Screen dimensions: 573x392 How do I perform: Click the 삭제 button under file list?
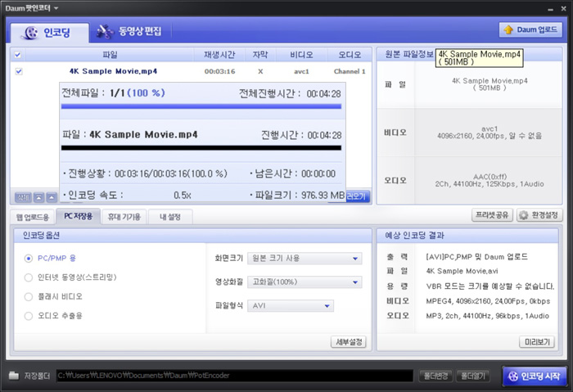[x=23, y=197]
